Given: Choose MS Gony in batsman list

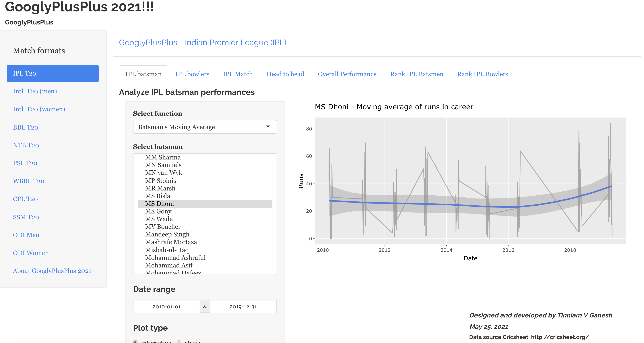Looking at the screenshot, I should click(158, 211).
